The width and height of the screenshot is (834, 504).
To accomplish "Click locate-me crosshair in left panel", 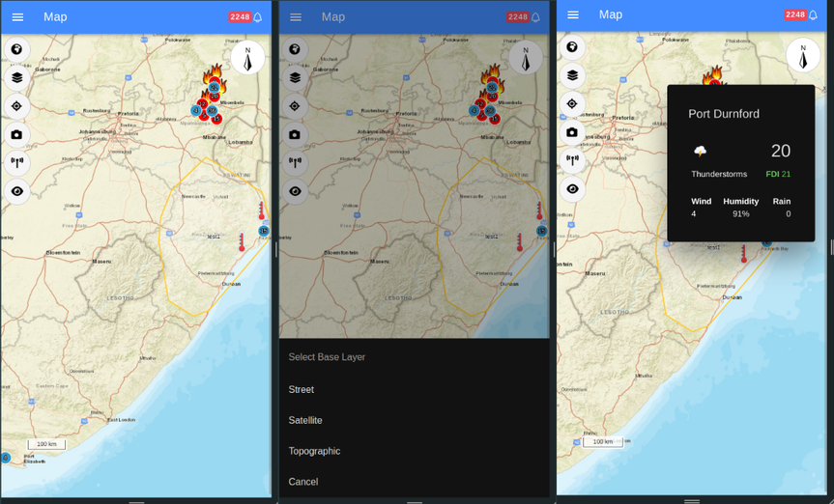I will point(17,106).
